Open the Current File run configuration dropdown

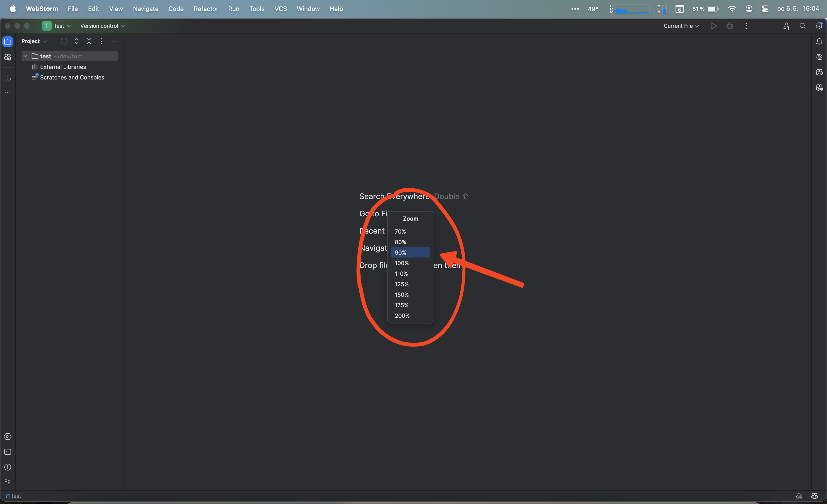pos(680,26)
